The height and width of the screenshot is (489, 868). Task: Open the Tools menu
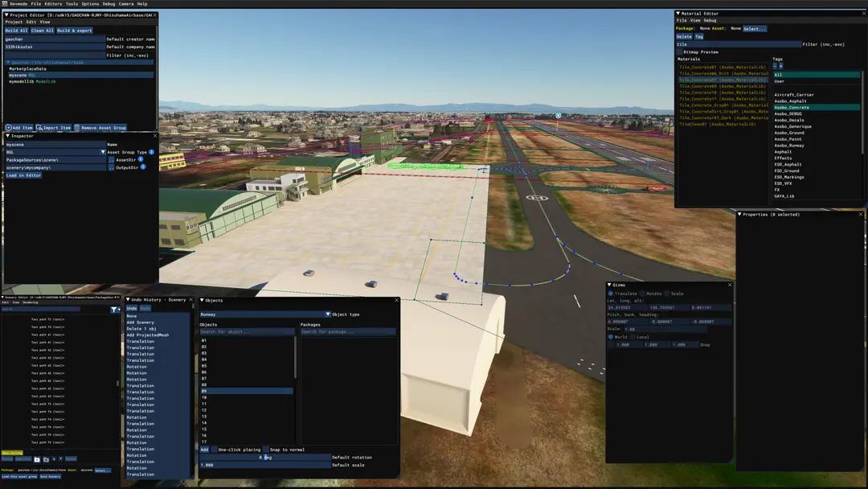pyautogui.click(x=72, y=4)
